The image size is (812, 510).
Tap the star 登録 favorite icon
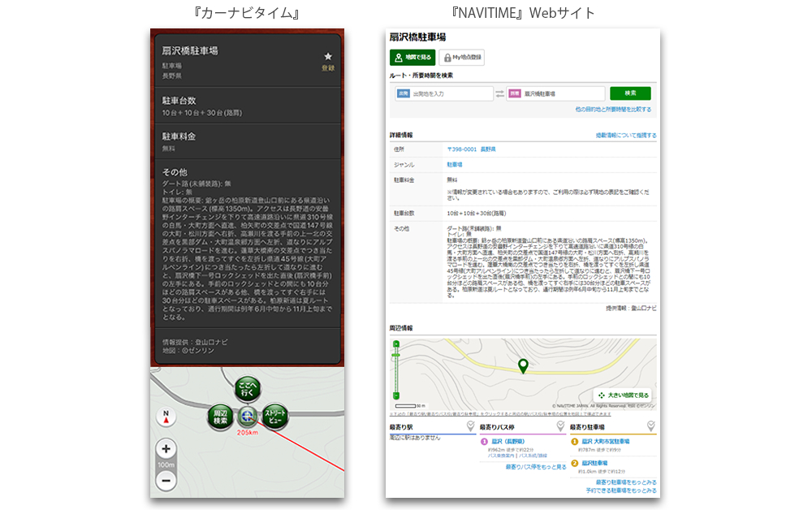click(x=328, y=61)
